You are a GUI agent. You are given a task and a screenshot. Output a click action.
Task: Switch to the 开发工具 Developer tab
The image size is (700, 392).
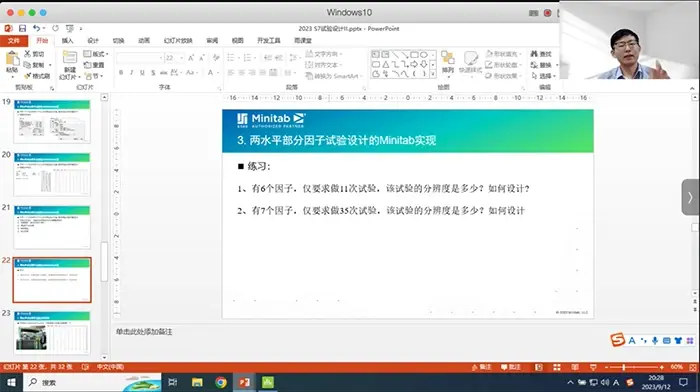(x=269, y=41)
